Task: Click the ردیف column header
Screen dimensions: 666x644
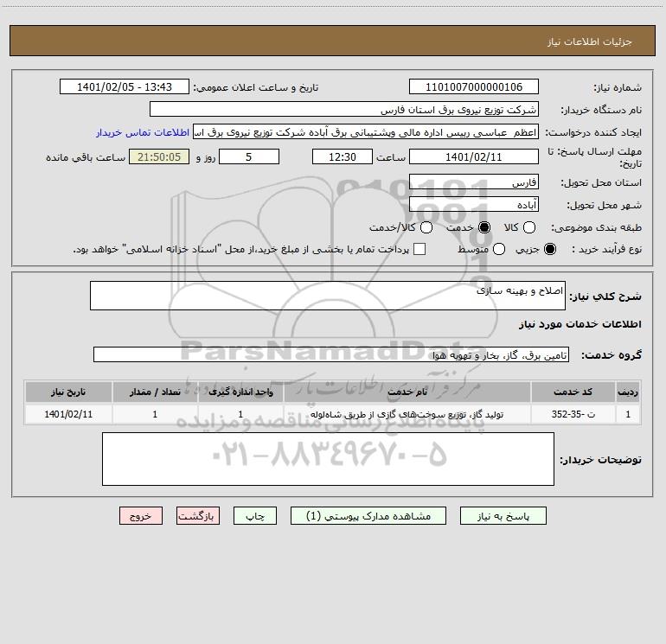Action: click(x=628, y=392)
